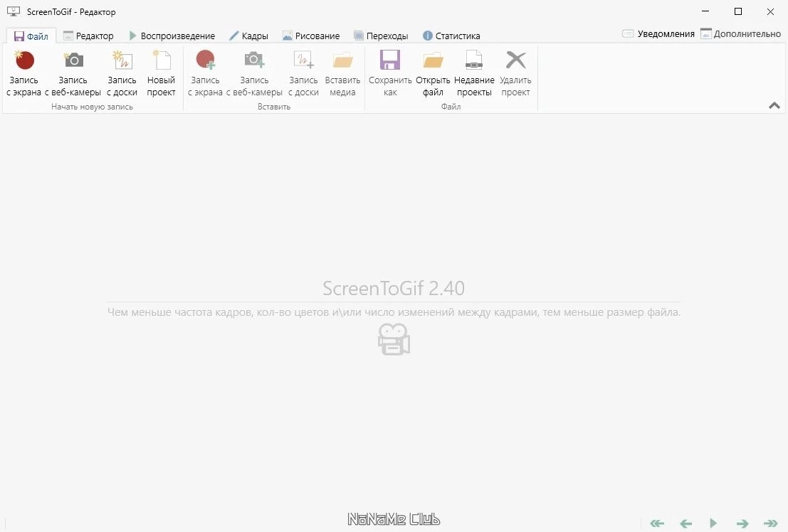
Task: Play the animation
Action: click(x=713, y=523)
